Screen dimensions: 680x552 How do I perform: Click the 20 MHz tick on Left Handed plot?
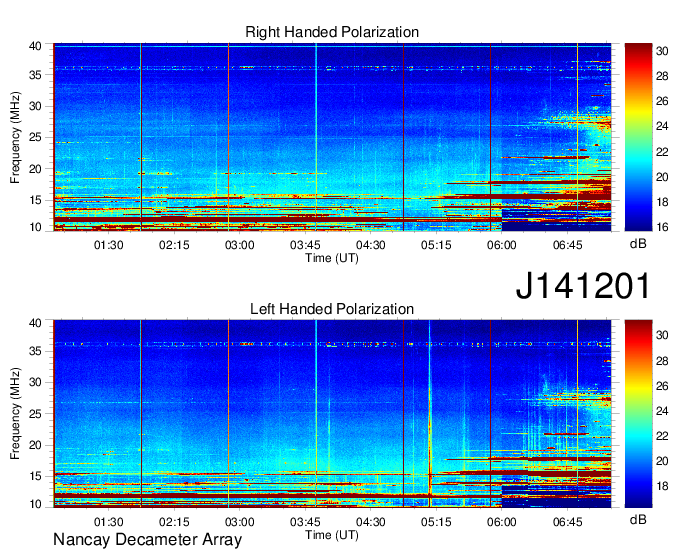(x=35, y=445)
